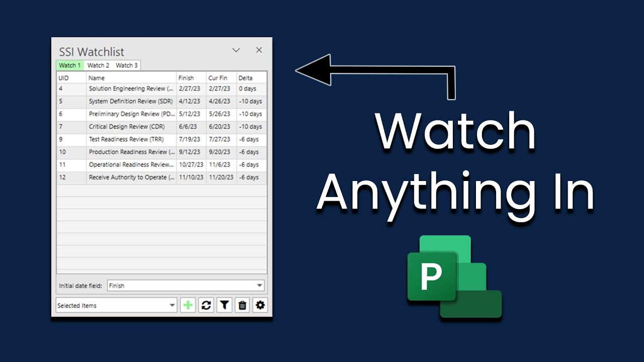
Task: Open watchlist settings gear icon
Action: [x=260, y=305]
